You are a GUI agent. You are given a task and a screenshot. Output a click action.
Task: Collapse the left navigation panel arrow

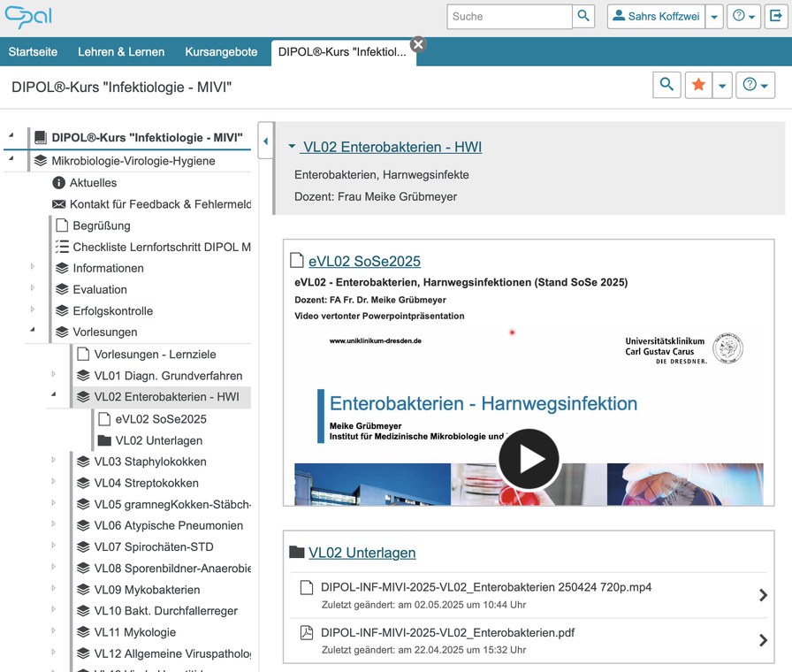pyautogui.click(x=265, y=141)
